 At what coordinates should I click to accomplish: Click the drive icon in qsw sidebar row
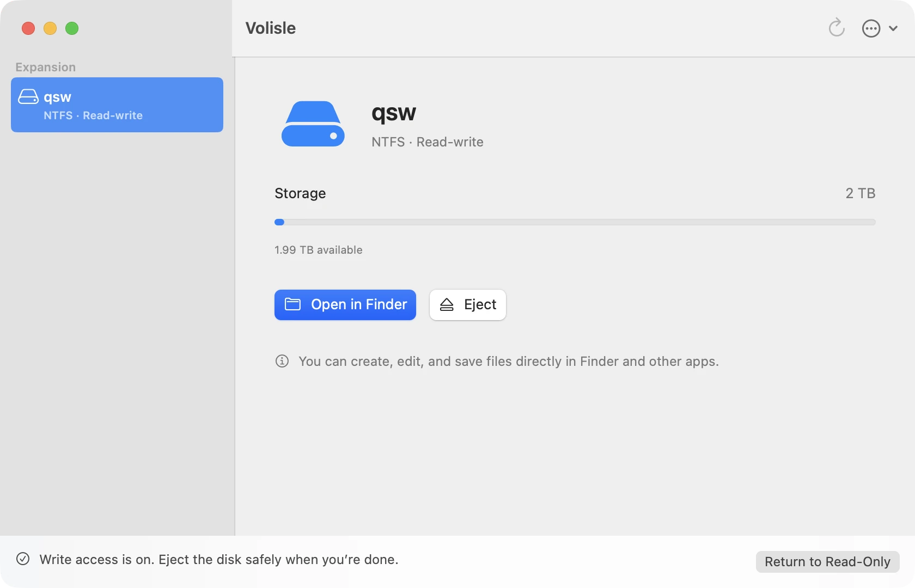pyautogui.click(x=28, y=97)
